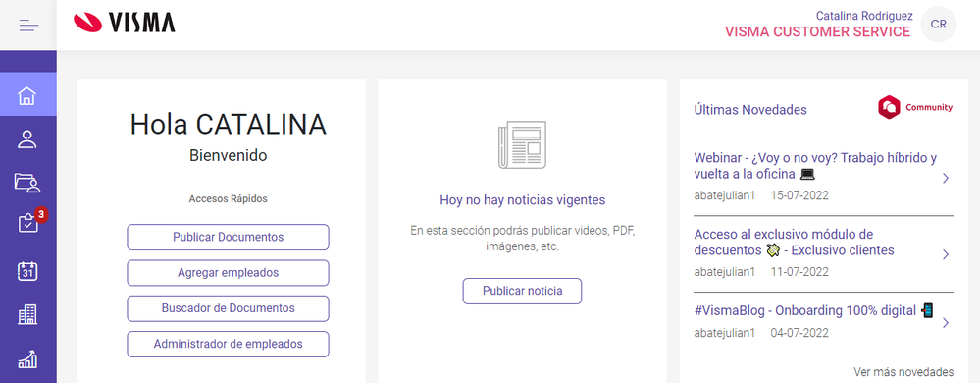This screenshot has height=383, width=980.
Task: Click the date 04-07-2022
Action: [799, 332]
